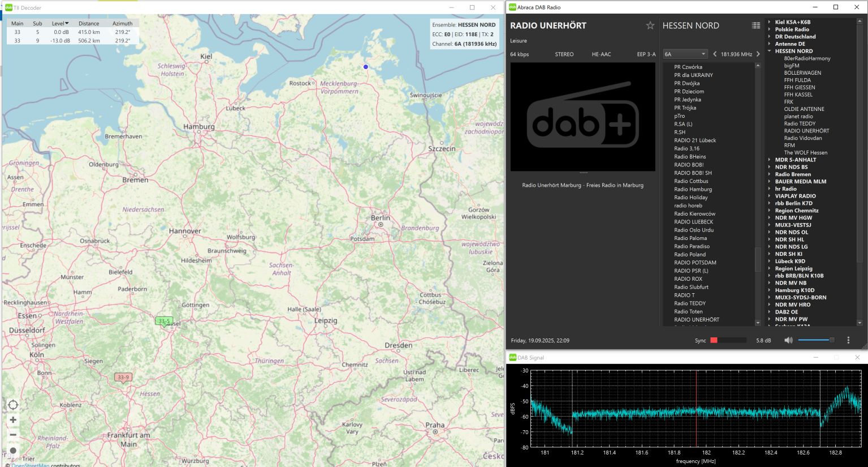Expand the Polskie Radio ensemble
Screen dimensions: 868x467
pos(770,29)
